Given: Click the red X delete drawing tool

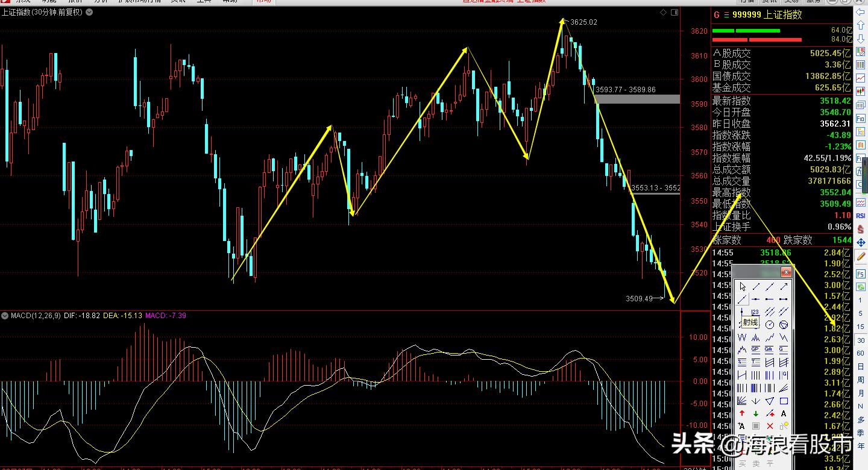Looking at the screenshot, I should tap(770, 426).
